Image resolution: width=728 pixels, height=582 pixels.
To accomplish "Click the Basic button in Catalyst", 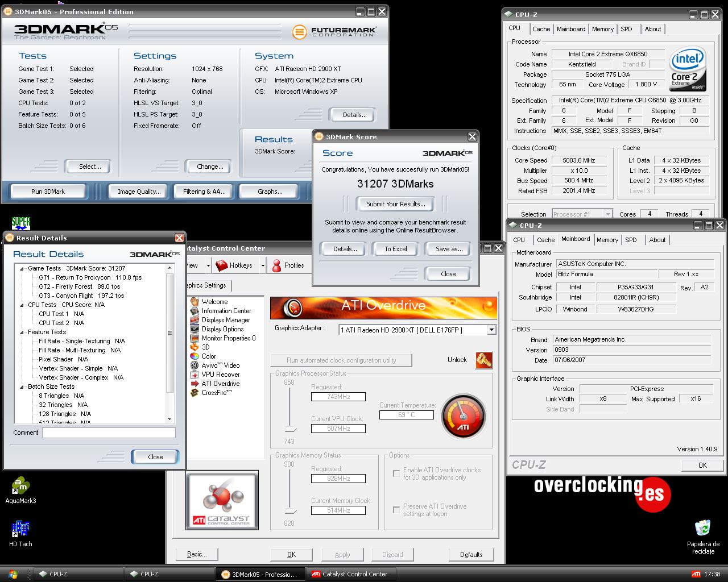I will pos(197,555).
